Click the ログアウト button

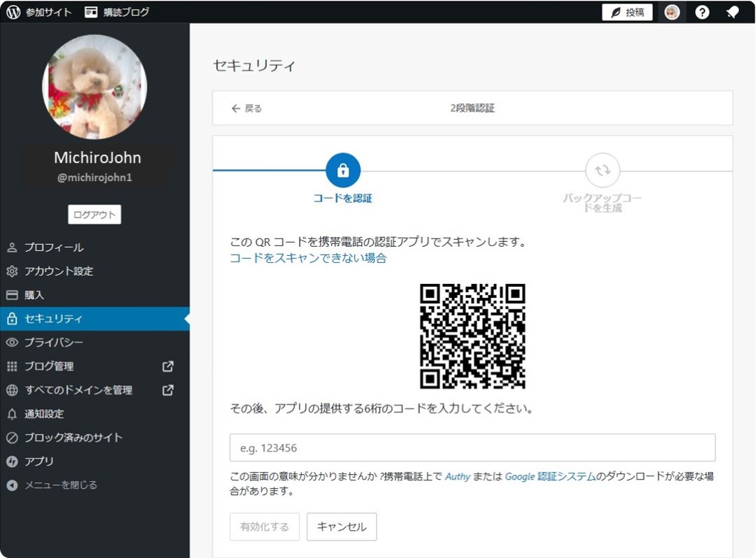(x=94, y=214)
